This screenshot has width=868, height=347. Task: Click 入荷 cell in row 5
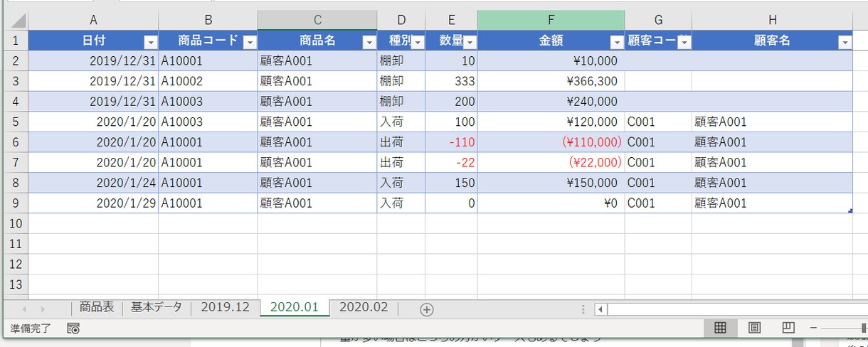coord(401,122)
